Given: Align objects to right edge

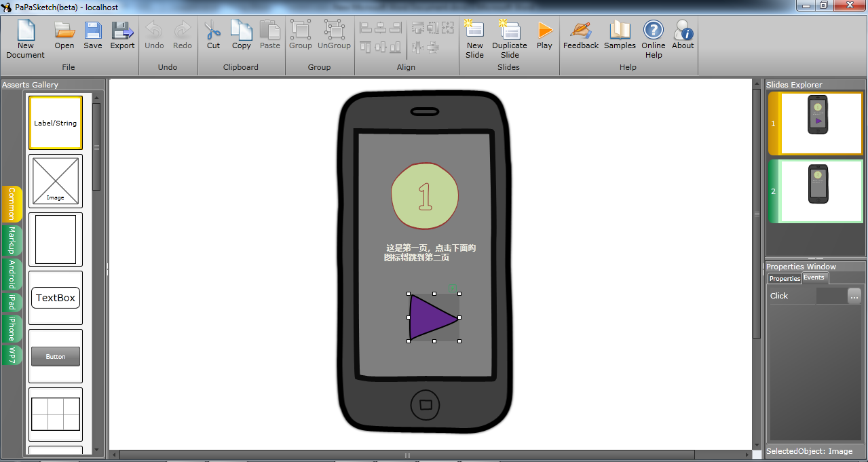Looking at the screenshot, I should [x=394, y=28].
